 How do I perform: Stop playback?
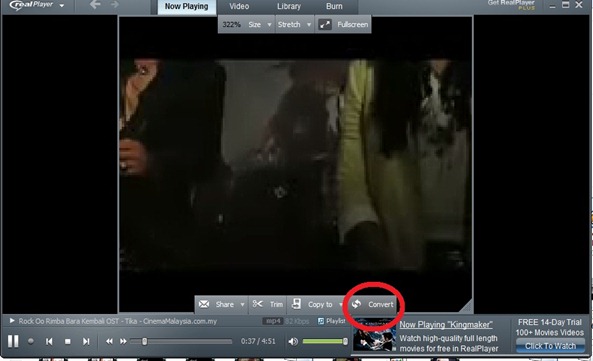pos(68,341)
